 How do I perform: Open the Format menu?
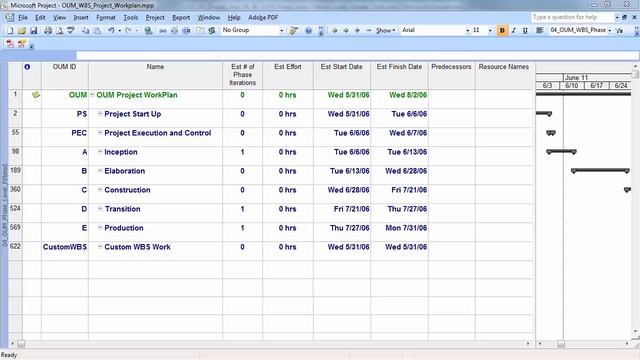pyautogui.click(x=106, y=18)
